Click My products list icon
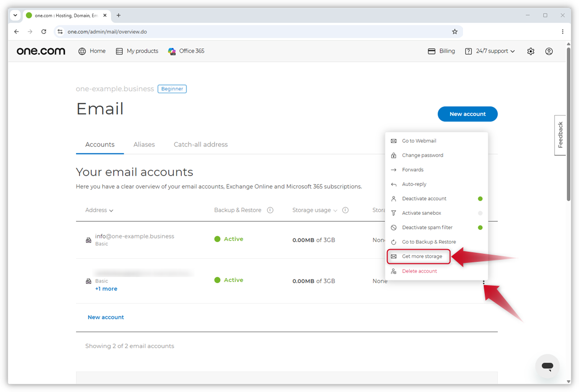Image resolution: width=579 pixels, height=392 pixels. 119,51
